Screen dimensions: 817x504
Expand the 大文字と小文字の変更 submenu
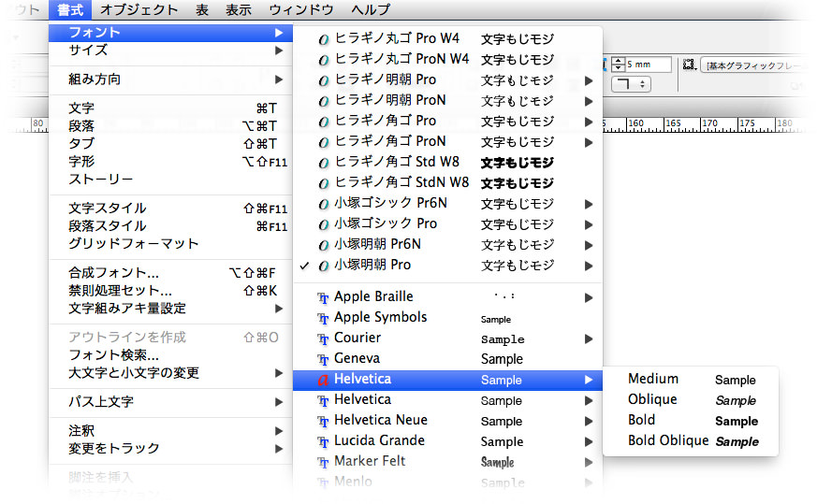pos(170,373)
